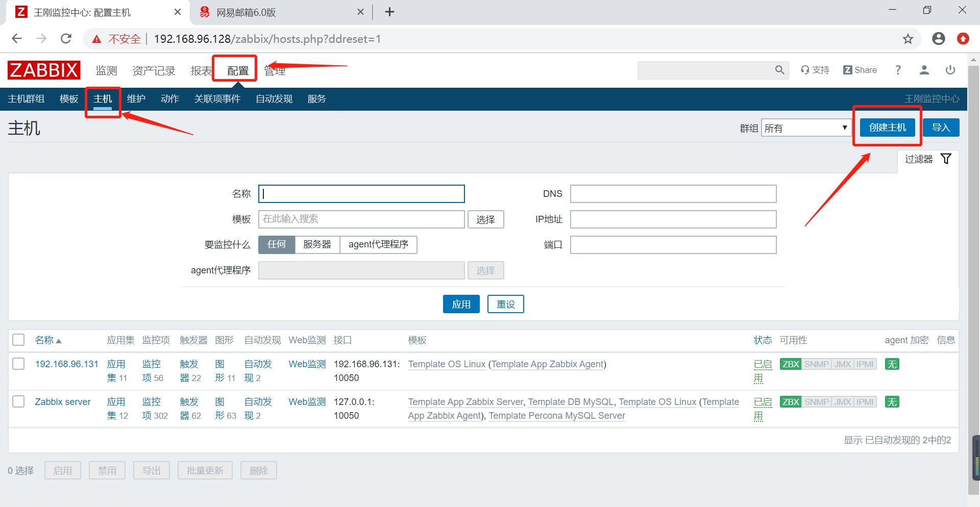Image resolution: width=980 pixels, height=507 pixels.
Task: Focus the IP地址 filter field
Action: click(673, 219)
